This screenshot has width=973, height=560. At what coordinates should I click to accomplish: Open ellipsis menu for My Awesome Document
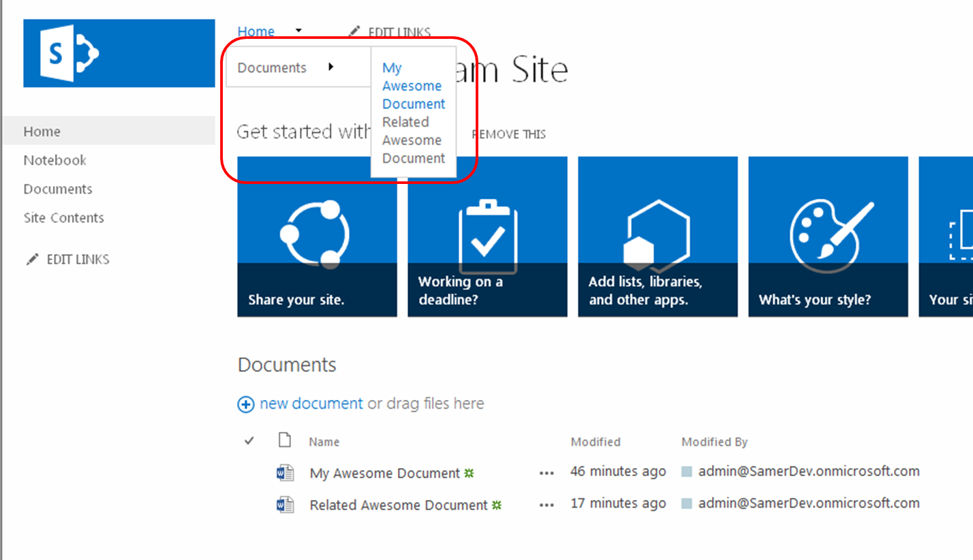tap(546, 473)
